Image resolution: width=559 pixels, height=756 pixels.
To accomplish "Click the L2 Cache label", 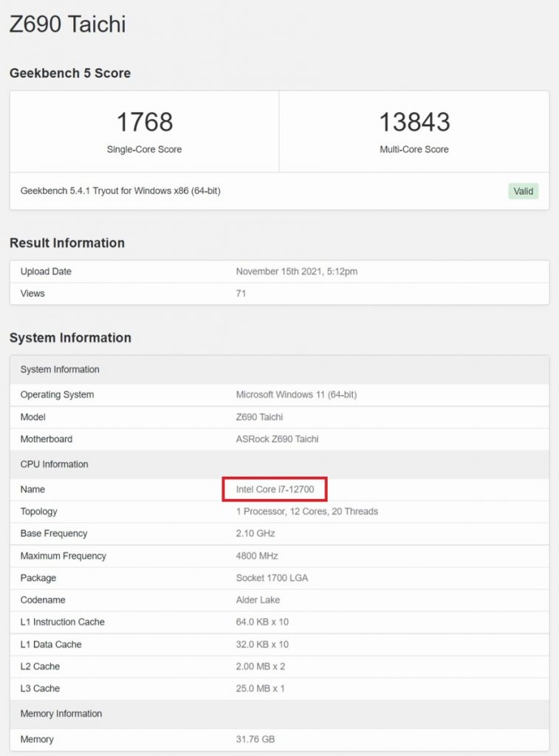I will [40, 667].
